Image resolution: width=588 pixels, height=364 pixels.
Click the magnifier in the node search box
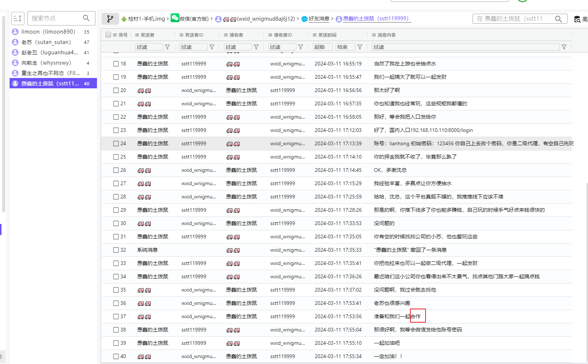click(86, 18)
